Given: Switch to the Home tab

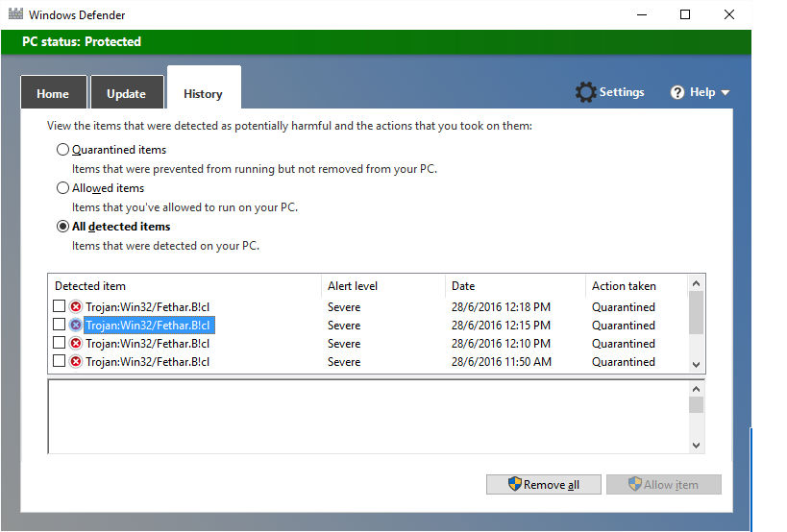Looking at the screenshot, I should (x=53, y=92).
